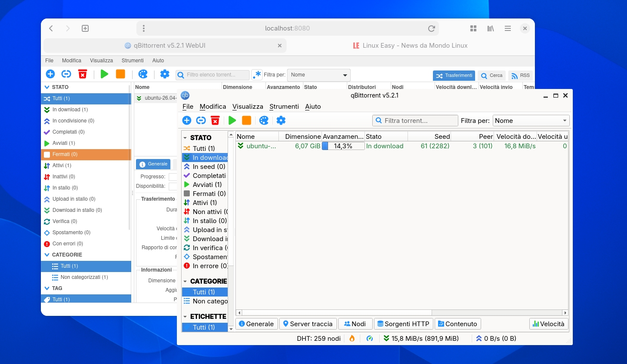Reload the localhost:8080 page
Screen dimensions: 627x364
tap(431, 28)
